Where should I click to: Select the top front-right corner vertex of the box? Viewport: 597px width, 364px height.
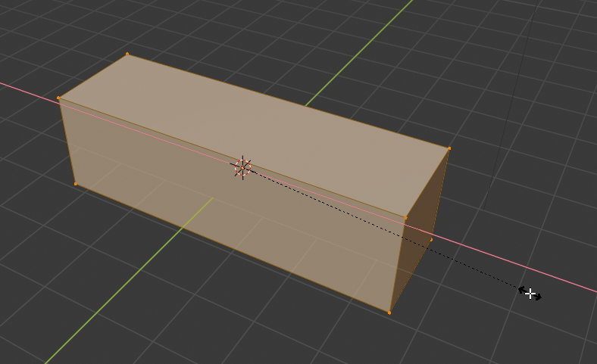[x=405, y=218]
